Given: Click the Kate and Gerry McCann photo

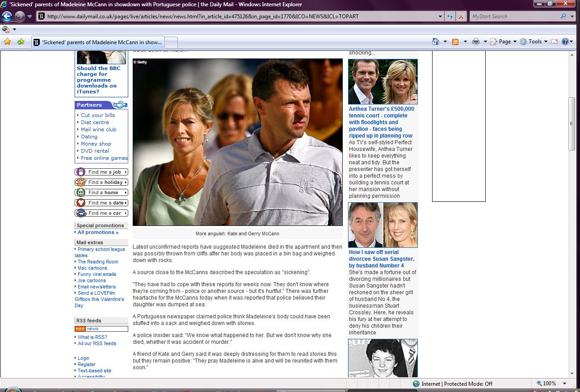Looking at the screenshot, I should (237, 142).
